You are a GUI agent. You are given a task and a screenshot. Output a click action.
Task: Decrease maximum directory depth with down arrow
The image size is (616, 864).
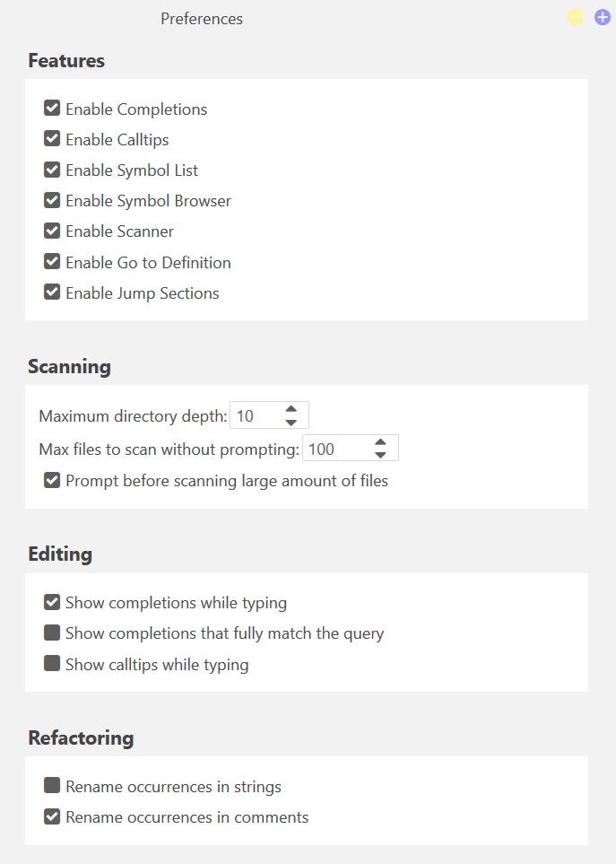tap(291, 421)
